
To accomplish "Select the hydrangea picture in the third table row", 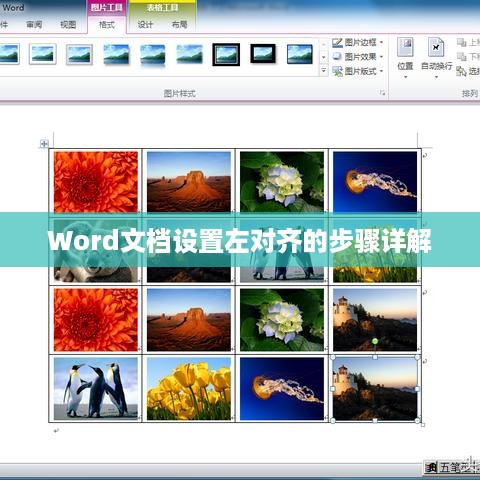I will pos(282,320).
